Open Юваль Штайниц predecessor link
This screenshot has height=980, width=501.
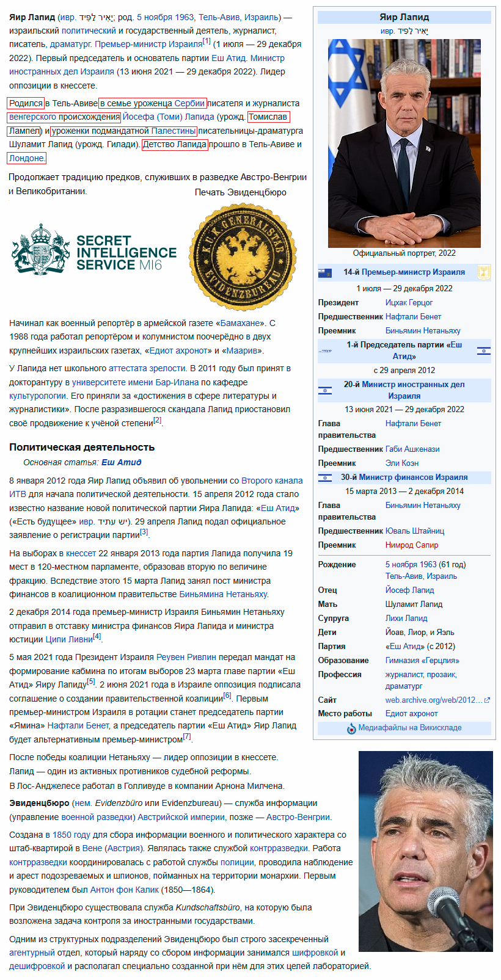(x=415, y=531)
